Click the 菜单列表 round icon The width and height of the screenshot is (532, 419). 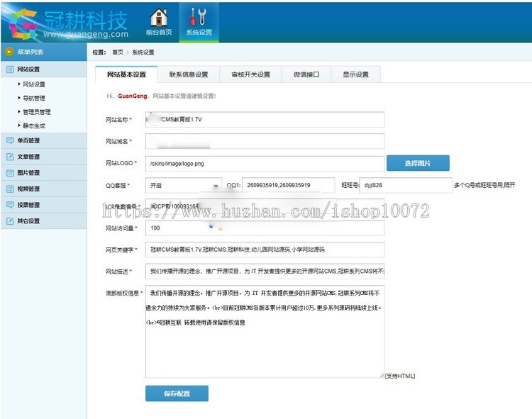(9, 52)
